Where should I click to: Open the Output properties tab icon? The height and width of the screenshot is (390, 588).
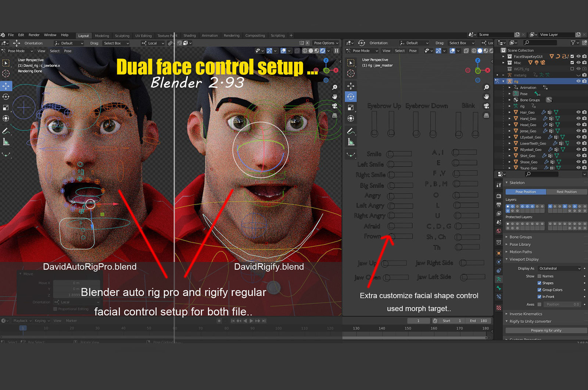[499, 205]
